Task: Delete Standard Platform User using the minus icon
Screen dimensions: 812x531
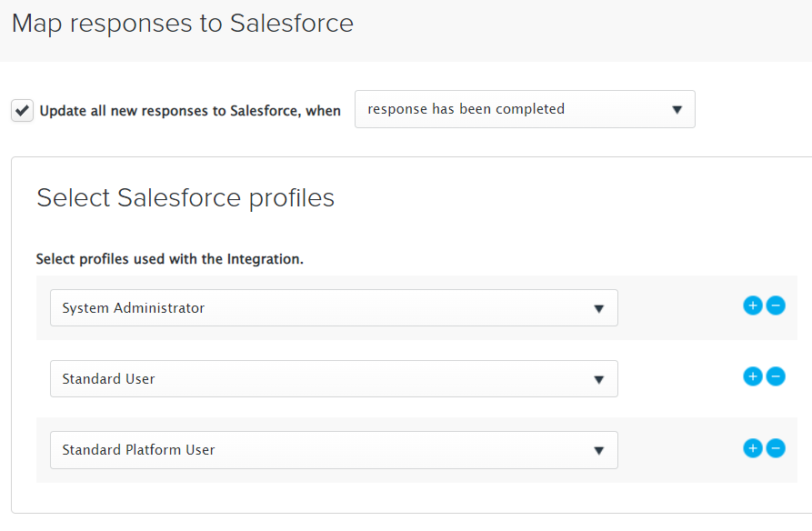Action: click(x=776, y=447)
